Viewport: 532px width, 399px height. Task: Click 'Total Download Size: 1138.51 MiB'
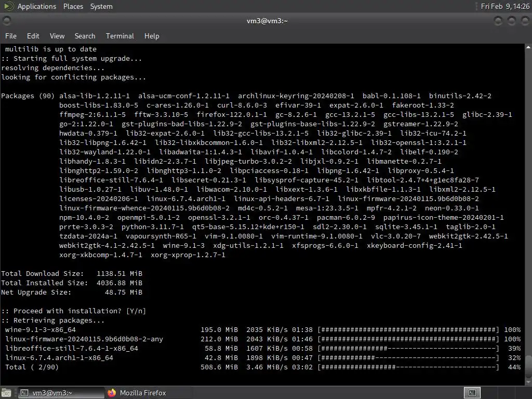click(72, 273)
